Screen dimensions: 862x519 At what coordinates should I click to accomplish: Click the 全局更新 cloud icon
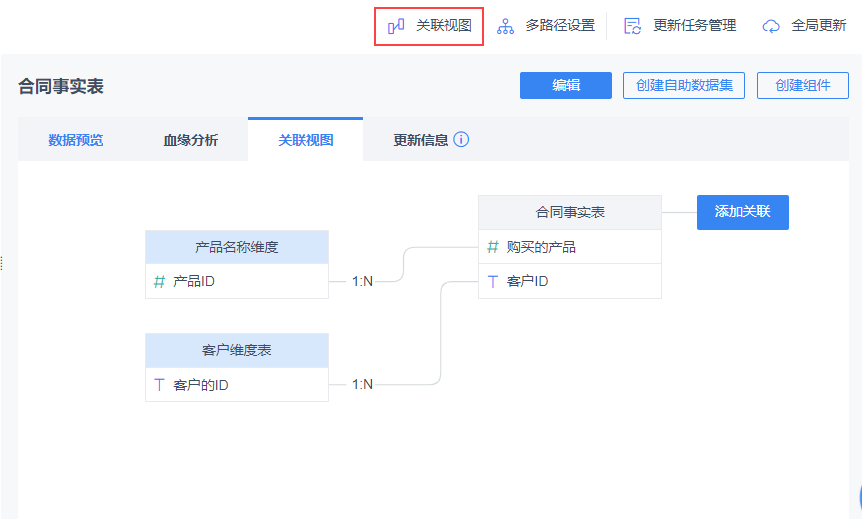click(x=771, y=26)
